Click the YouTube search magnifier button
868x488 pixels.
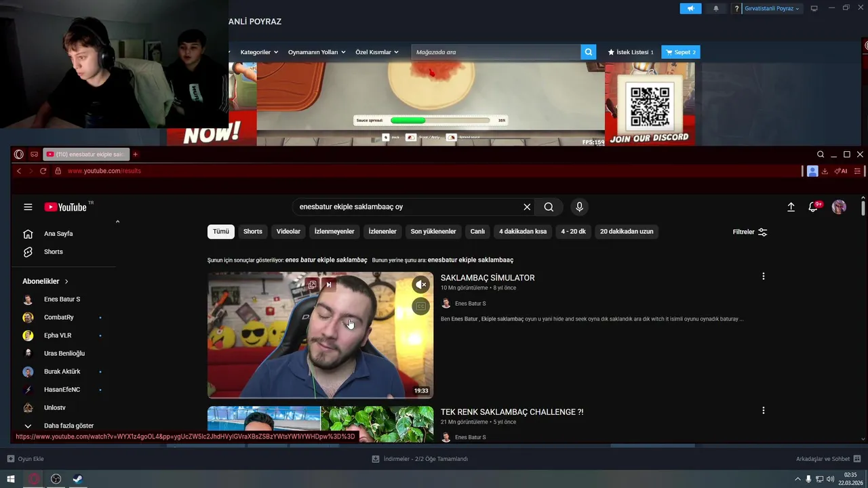(549, 207)
